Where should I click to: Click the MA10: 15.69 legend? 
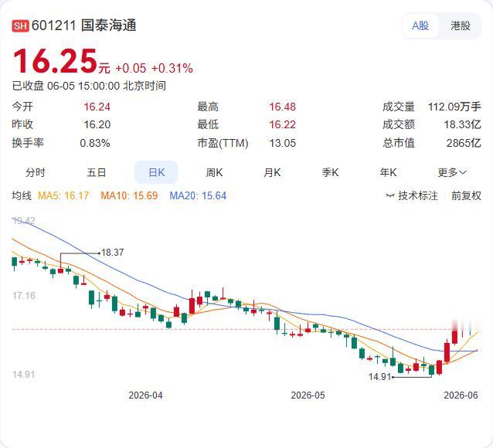pyautogui.click(x=129, y=195)
